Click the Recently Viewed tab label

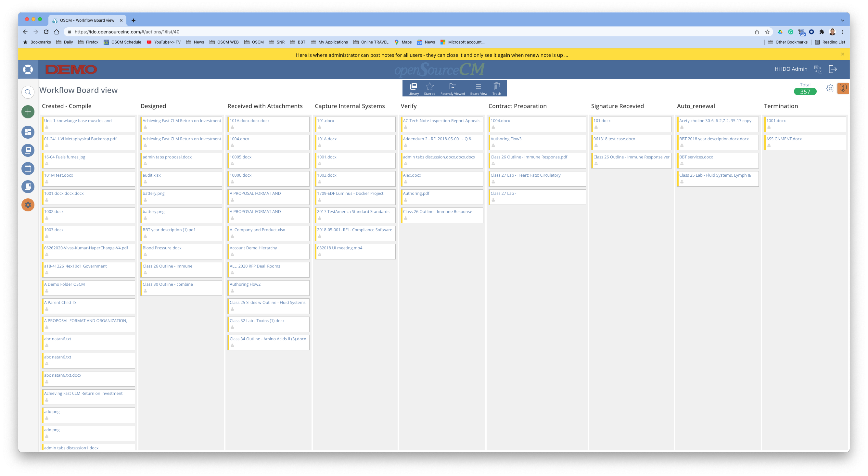click(x=452, y=94)
